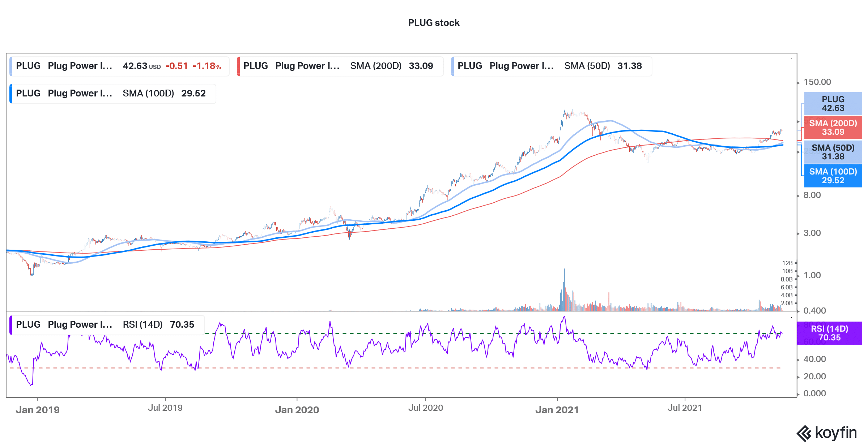Click the 3.00 price axis label
Image resolution: width=868 pixels, height=448 pixels.
(x=812, y=233)
